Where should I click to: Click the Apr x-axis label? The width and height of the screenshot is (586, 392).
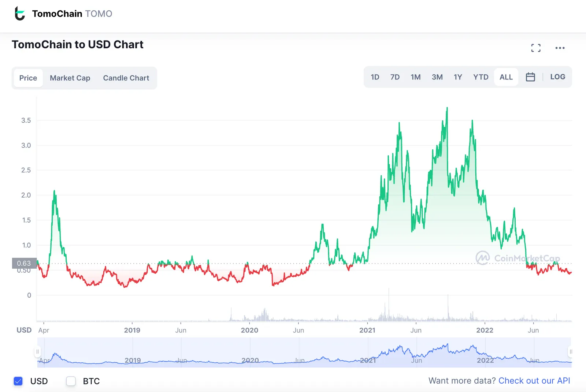click(44, 330)
